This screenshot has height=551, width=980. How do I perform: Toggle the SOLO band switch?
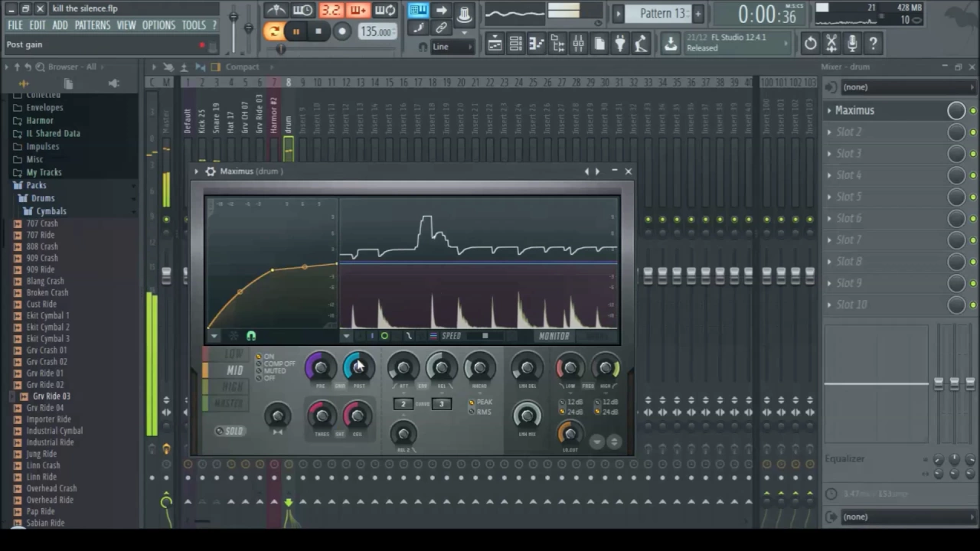[x=229, y=432]
